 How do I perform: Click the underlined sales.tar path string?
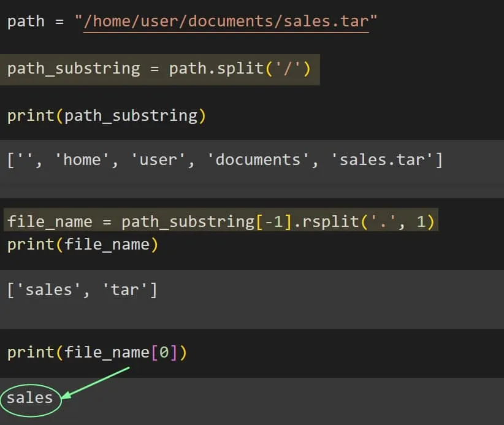tap(226, 21)
